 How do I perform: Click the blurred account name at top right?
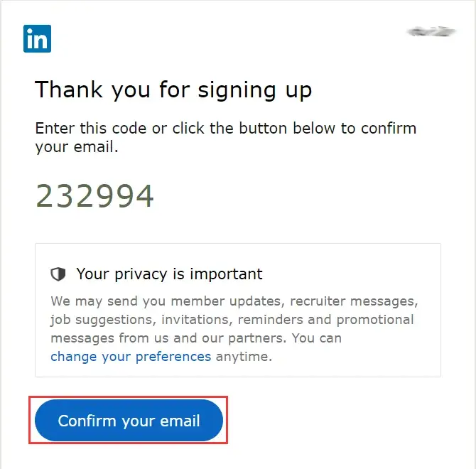tap(430, 31)
